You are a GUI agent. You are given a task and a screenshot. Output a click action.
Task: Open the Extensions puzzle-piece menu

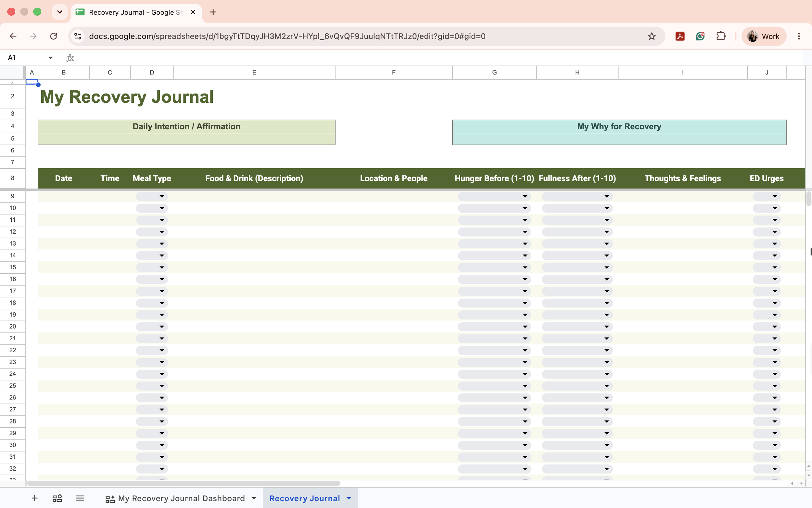[721, 36]
